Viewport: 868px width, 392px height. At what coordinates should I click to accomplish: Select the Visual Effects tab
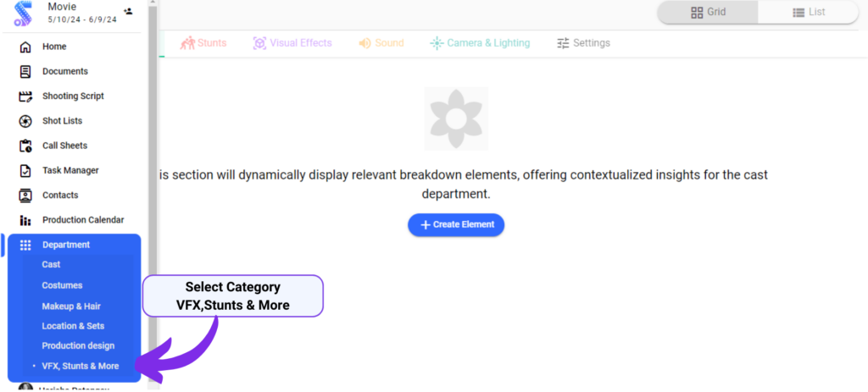292,43
